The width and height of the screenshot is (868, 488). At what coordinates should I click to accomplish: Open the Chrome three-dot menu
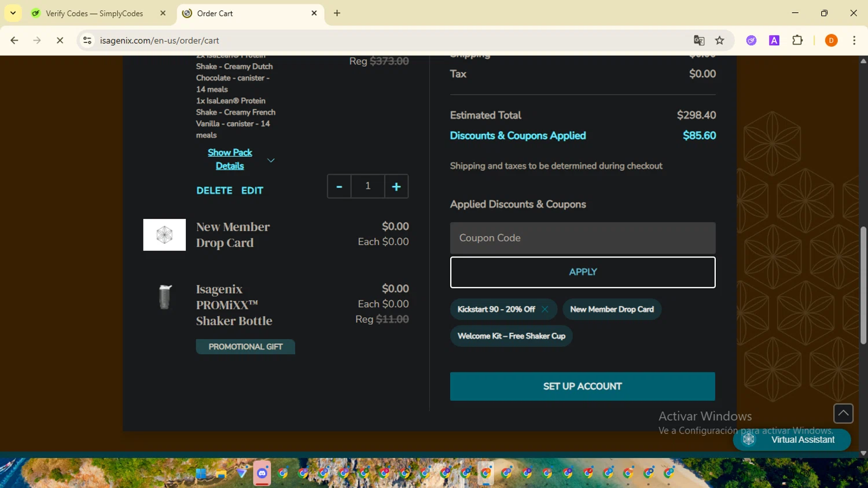854,41
